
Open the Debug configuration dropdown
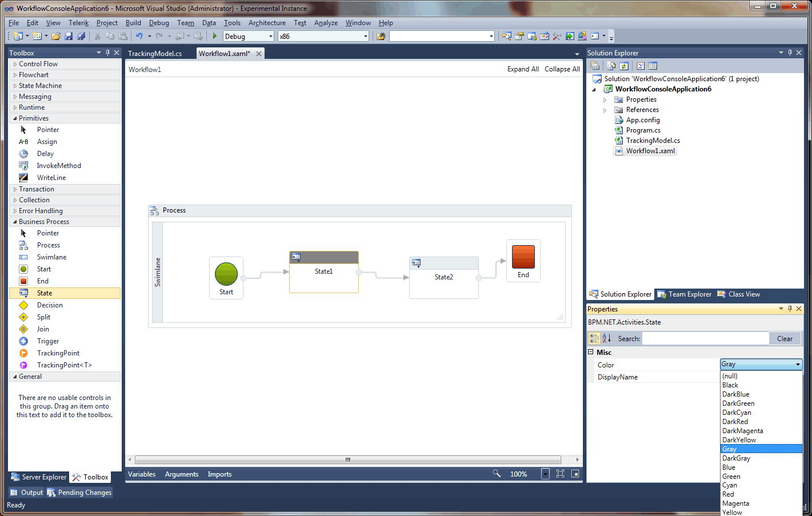click(x=271, y=36)
